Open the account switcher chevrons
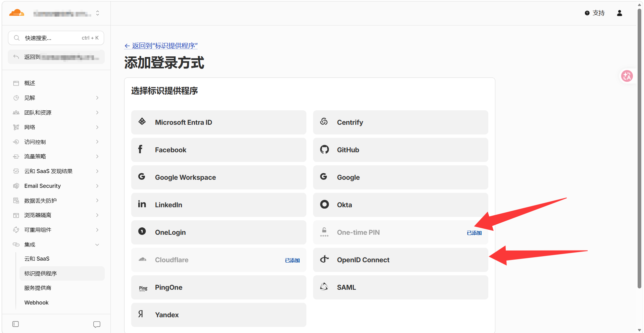This screenshot has width=644, height=333. pos(98,13)
